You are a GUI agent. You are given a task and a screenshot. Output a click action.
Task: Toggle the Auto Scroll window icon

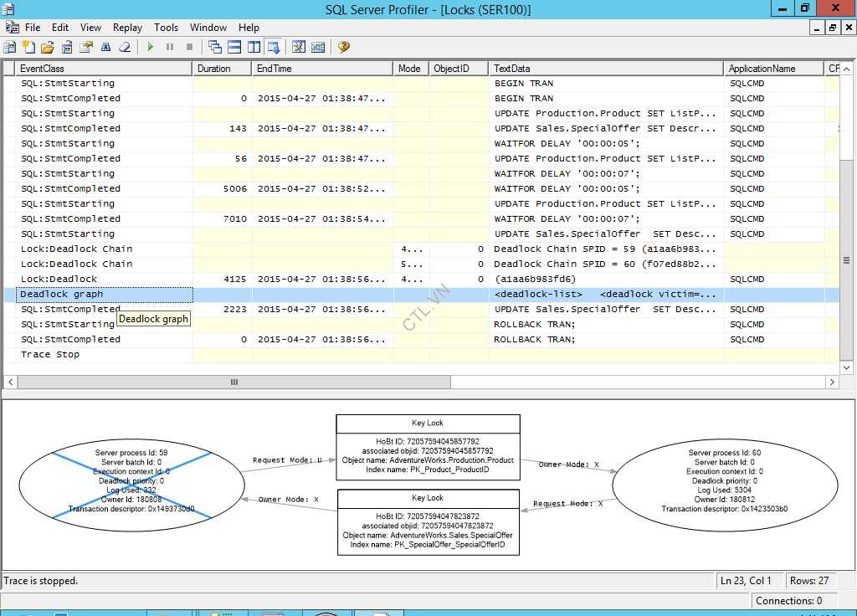(273, 47)
